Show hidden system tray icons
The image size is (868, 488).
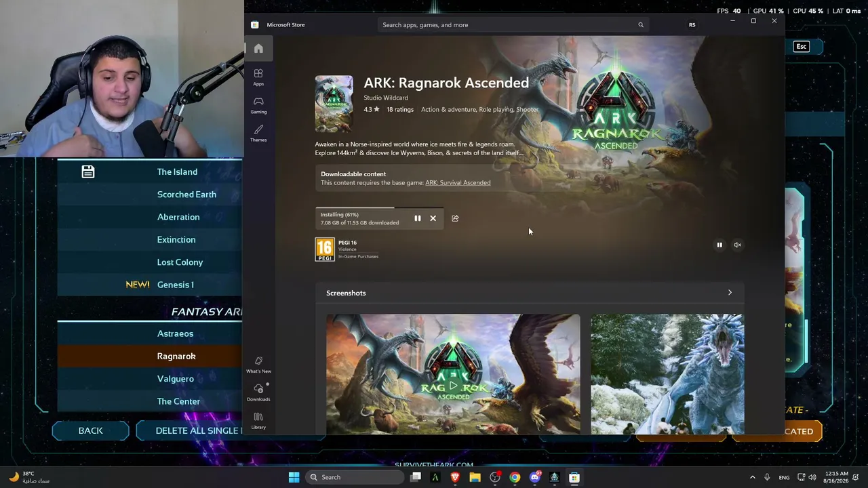coord(752,477)
